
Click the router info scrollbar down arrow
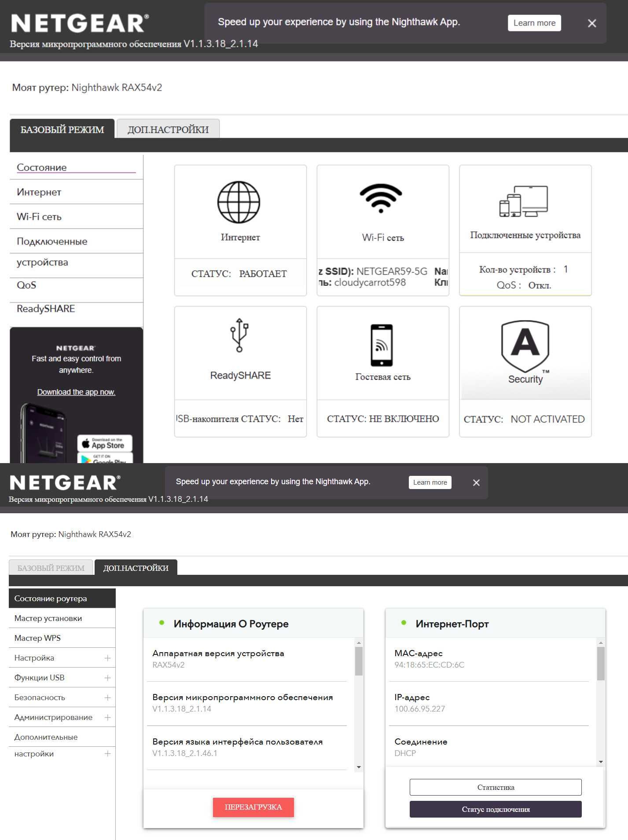(x=359, y=767)
